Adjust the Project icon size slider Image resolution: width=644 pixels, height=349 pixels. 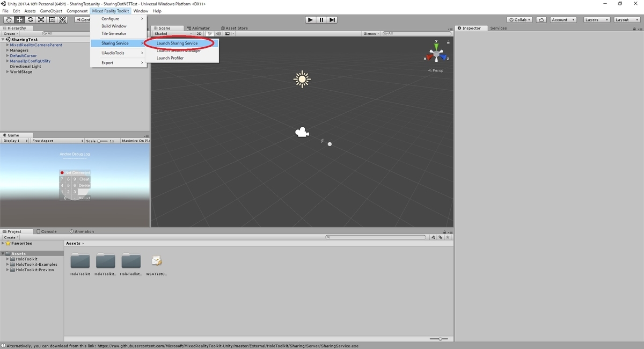440,339
